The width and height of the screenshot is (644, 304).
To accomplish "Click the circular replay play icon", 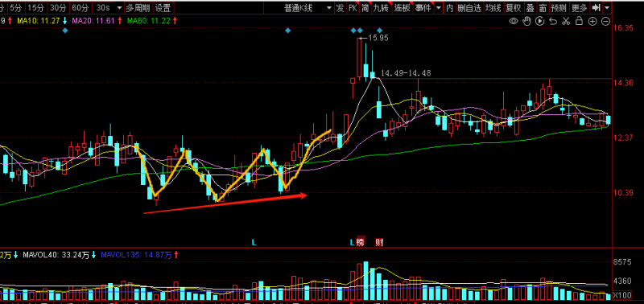I will tap(540, 21).
